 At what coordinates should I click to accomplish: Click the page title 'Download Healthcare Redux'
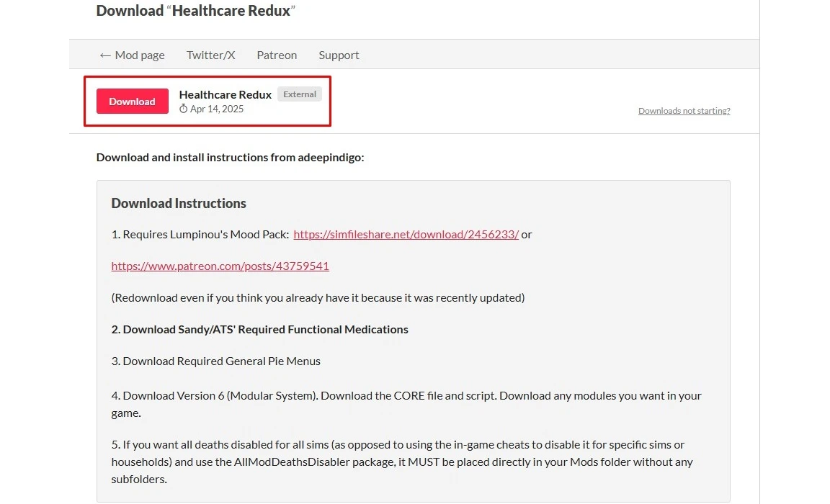coord(196,11)
